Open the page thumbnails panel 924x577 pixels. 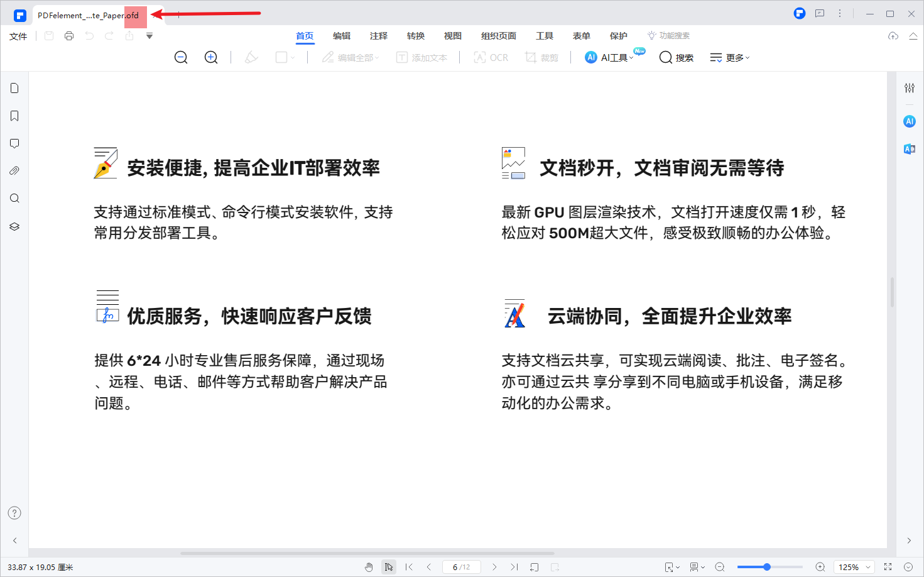(x=14, y=88)
